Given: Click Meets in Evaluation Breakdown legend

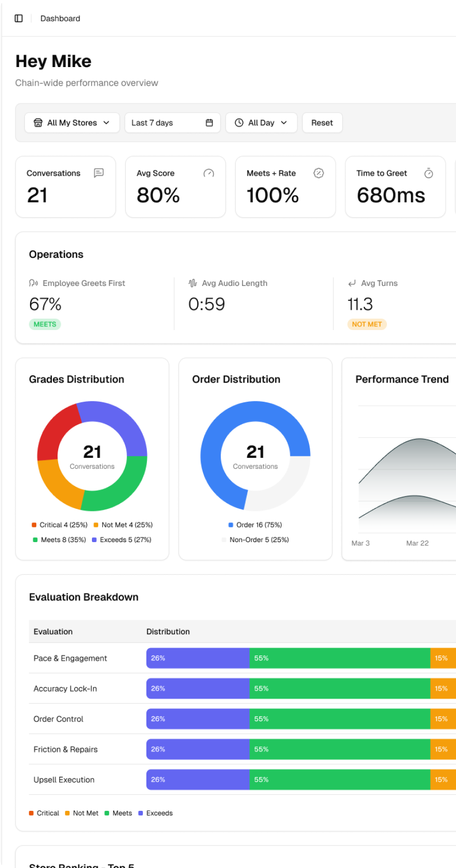Looking at the screenshot, I should [x=118, y=813].
